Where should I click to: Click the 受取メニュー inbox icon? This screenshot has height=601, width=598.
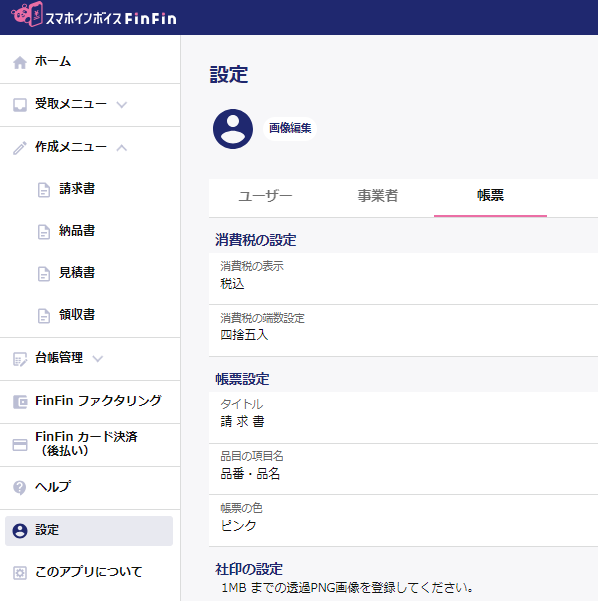click(x=20, y=105)
